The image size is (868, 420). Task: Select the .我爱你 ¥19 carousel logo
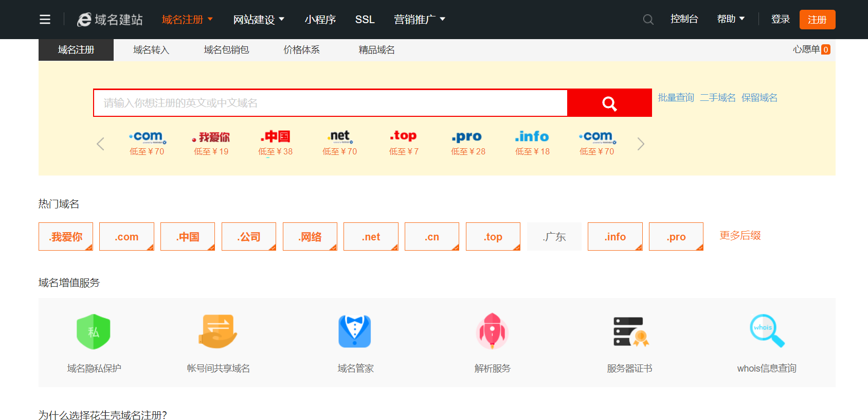pos(211,137)
